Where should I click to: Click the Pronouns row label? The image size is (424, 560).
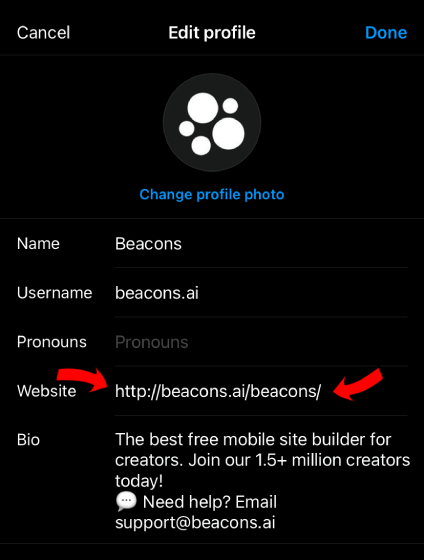coord(52,342)
